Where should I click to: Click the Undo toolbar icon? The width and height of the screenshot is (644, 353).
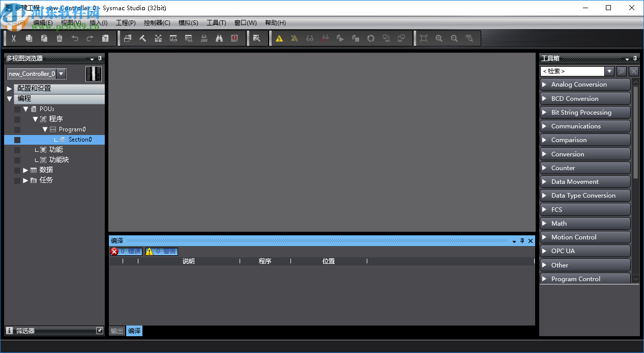coord(75,38)
